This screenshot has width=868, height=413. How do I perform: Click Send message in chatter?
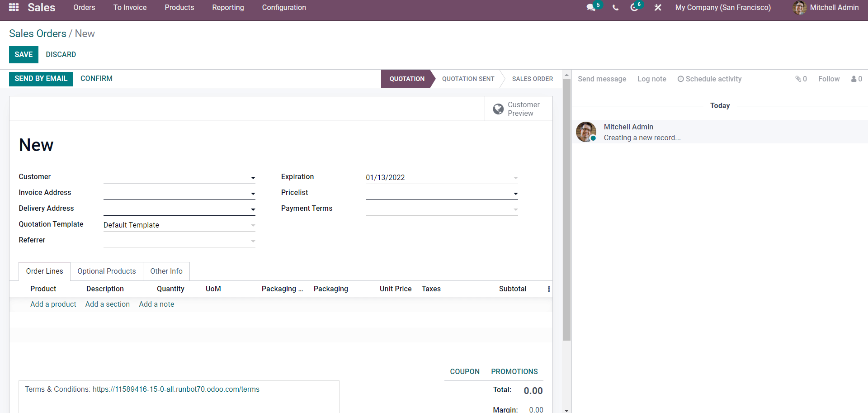tap(602, 79)
